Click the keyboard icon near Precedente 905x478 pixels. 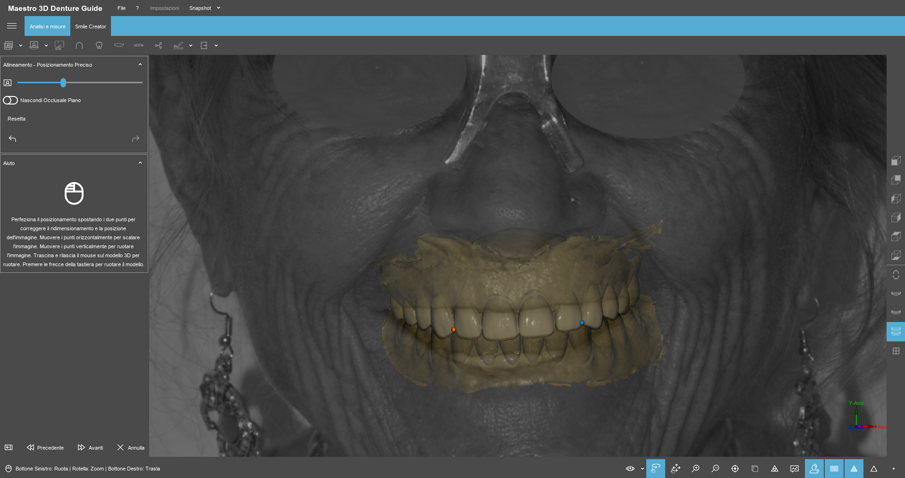tap(9, 447)
